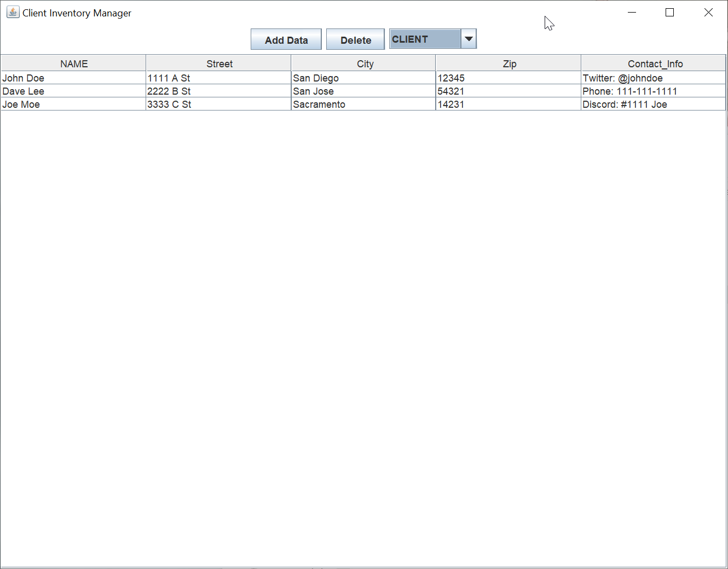Click the Zip column header
Image resolution: width=728 pixels, height=569 pixels.
point(509,63)
